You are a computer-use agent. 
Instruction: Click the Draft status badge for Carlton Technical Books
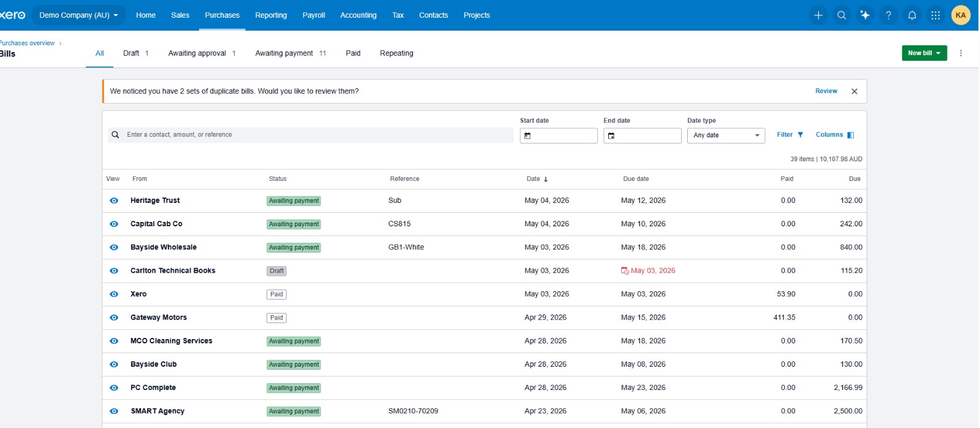277,271
